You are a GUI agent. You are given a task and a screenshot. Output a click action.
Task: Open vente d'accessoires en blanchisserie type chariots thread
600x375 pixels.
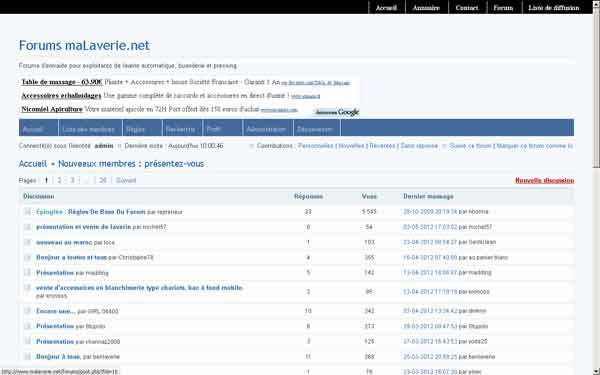coord(139,288)
